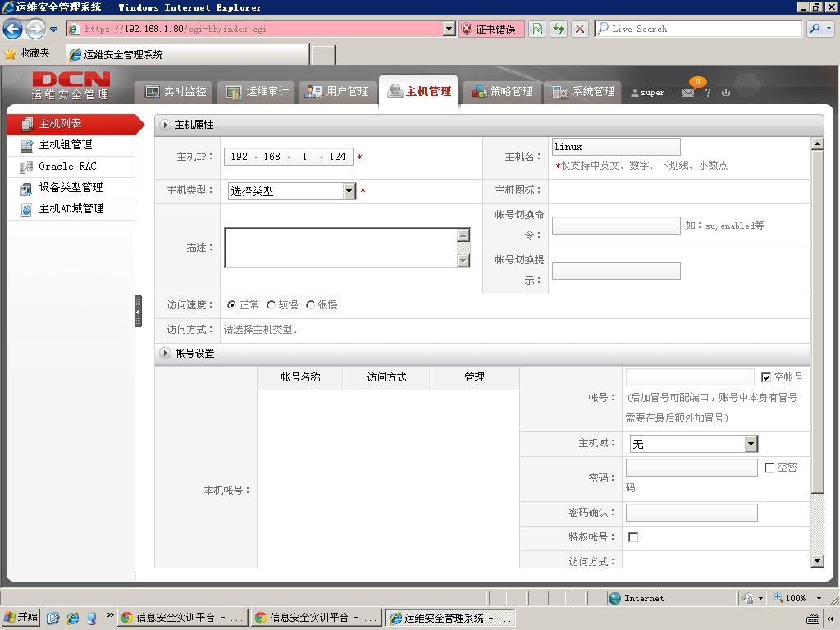Click the Windows Start button
840x630 pixels.
[21, 617]
